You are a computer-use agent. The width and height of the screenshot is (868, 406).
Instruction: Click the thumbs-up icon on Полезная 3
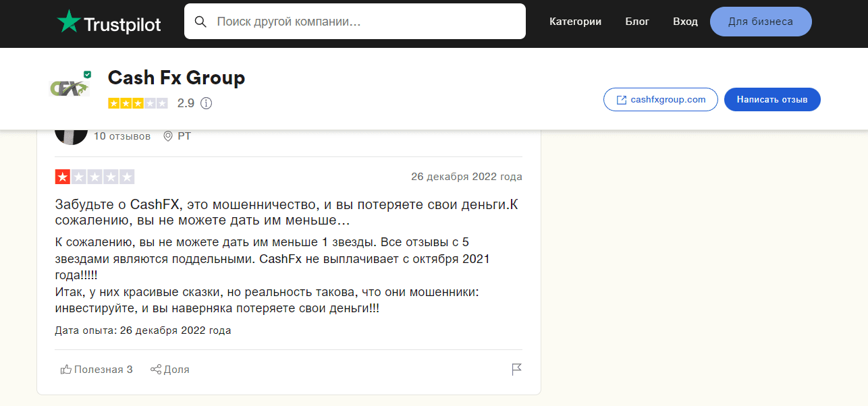pyautogui.click(x=65, y=369)
